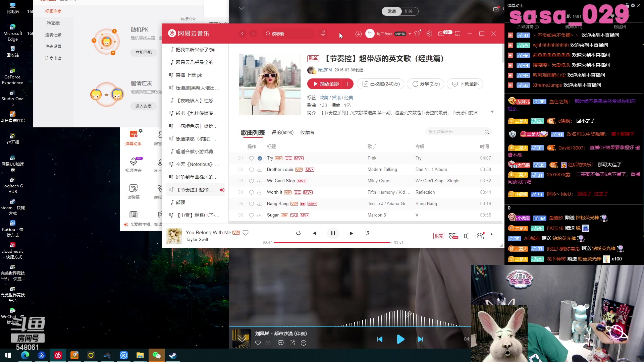
Task: Play 都市沙漠 in bottom blue player
Action: click(x=400, y=339)
